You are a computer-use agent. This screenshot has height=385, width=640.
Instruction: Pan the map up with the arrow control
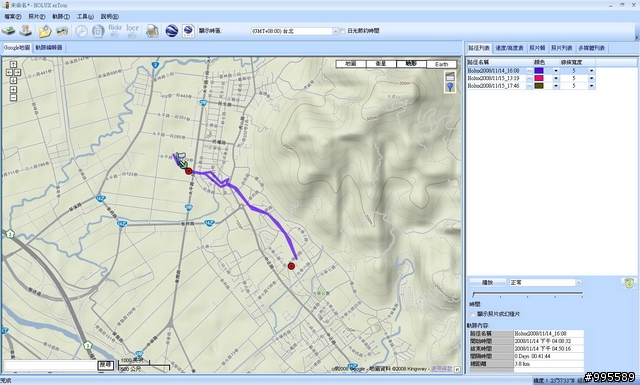(13, 64)
